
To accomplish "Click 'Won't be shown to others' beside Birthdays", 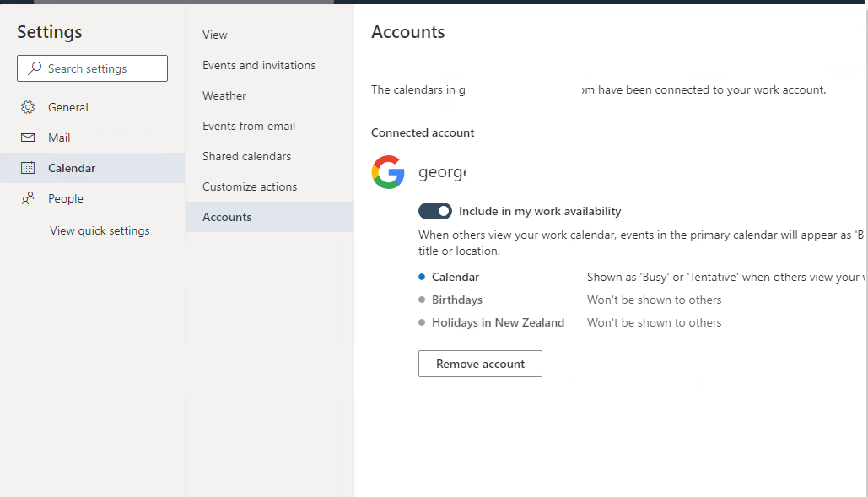I will tap(655, 300).
